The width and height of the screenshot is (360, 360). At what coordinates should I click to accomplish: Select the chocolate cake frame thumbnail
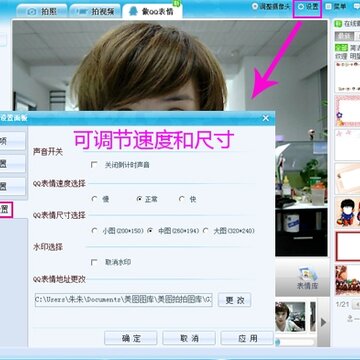coord(348,280)
